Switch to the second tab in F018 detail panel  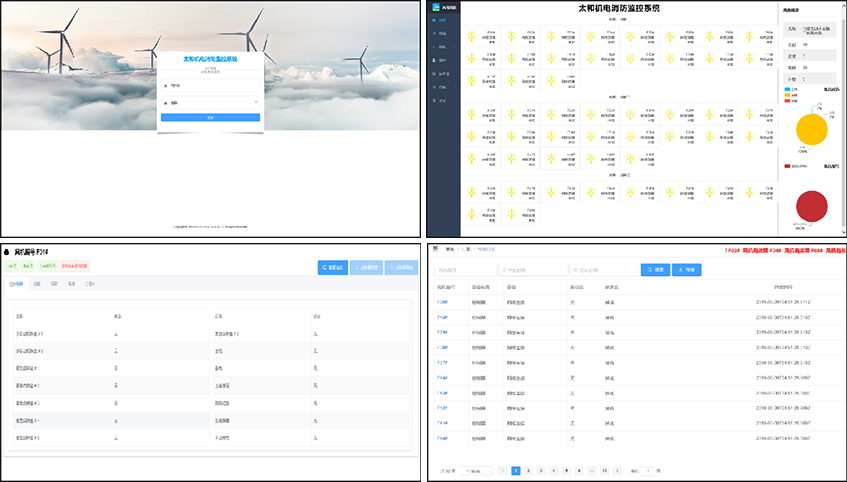click(x=37, y=284)
